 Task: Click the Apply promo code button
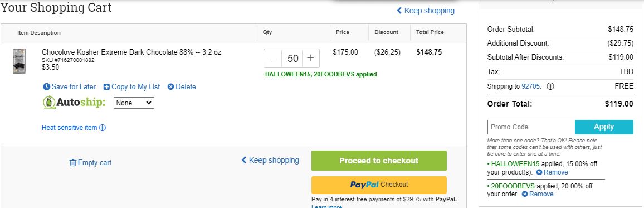(604, 127)
